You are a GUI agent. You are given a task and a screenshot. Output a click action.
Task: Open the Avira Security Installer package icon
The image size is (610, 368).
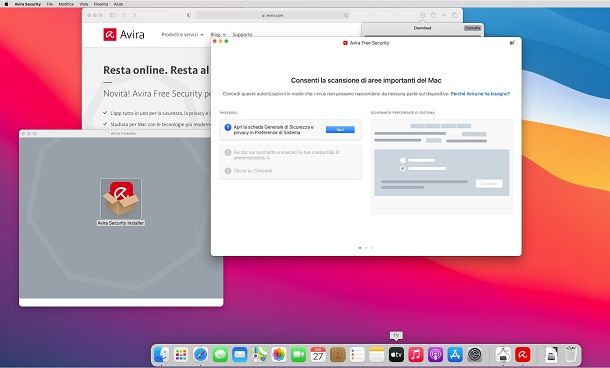[x=121, y=199]
